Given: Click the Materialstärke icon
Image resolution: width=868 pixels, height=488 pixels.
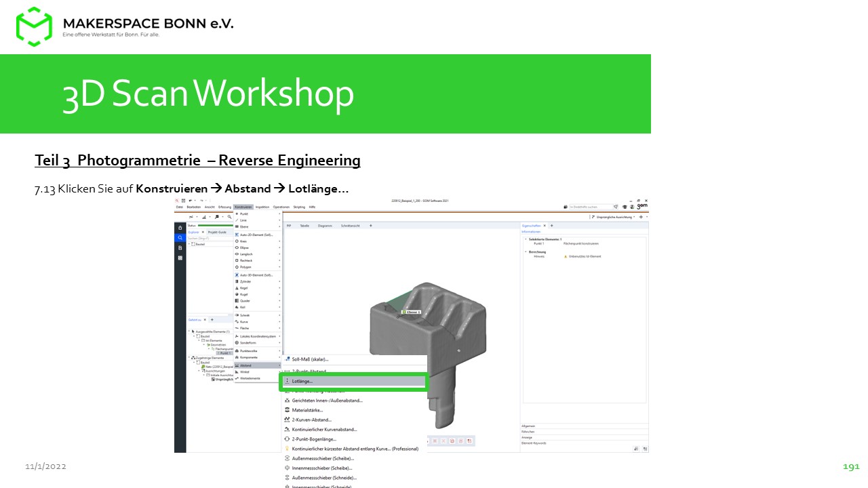Looking at the screenshot, I should [288, 410].
